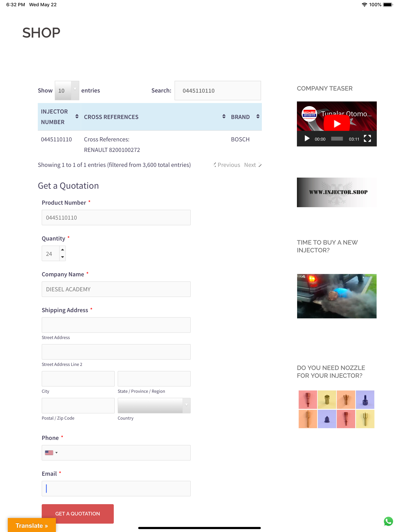Click the BOSCH brand cell
Screen dimensions: 399x532
240,139
